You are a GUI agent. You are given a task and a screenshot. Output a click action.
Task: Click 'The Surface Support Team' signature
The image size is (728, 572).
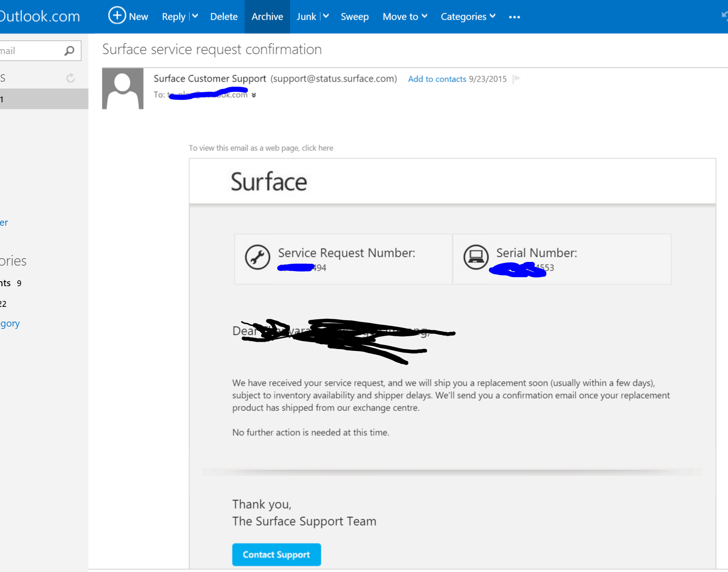pyautogui.click(x=304, y=521)
